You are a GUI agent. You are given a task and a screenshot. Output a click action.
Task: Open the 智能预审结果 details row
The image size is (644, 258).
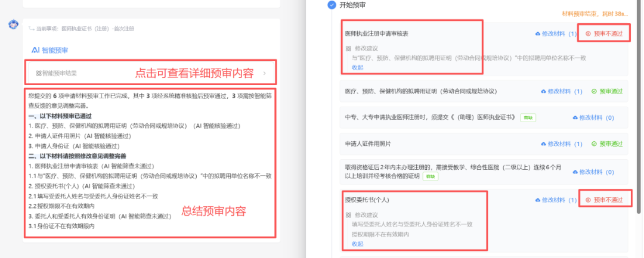coord(151,73)
